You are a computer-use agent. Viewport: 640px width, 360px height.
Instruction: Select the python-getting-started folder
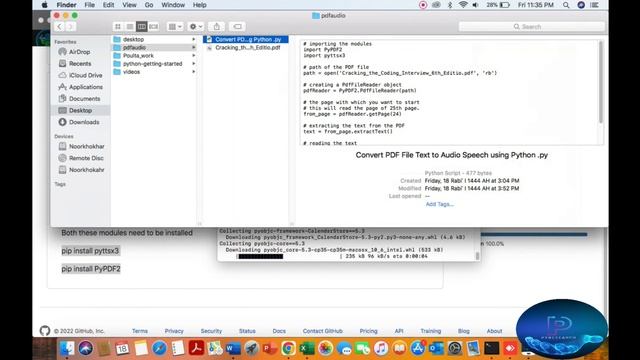coord(155,64)
